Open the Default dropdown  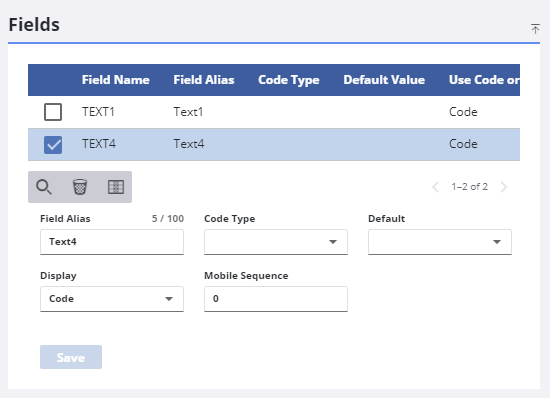pos(440,242)
